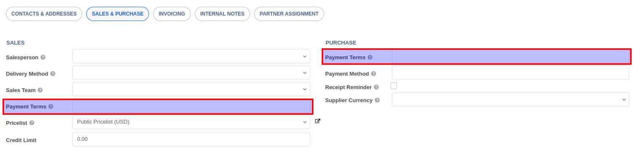644x153 pixels.
Task: Click help icon next to Pricelist
Action: (x=32, y=123)
